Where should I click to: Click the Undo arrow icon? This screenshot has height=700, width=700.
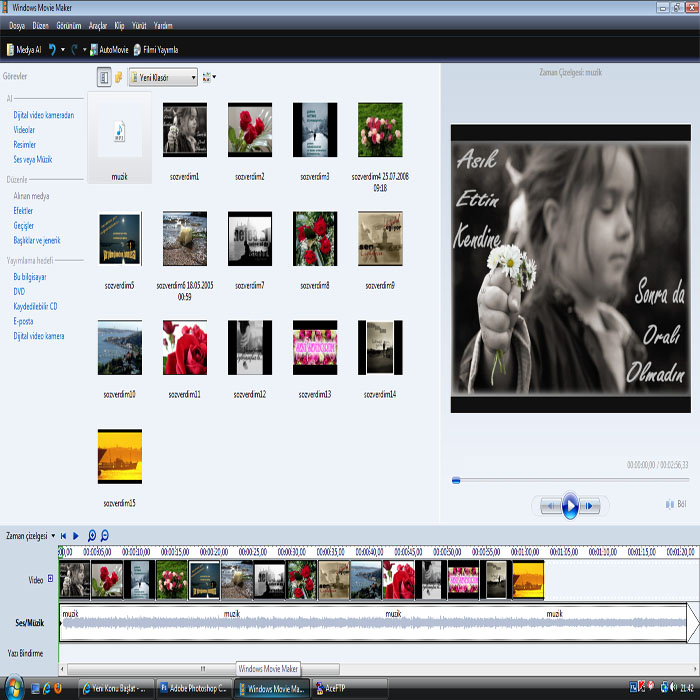(52, 50)
